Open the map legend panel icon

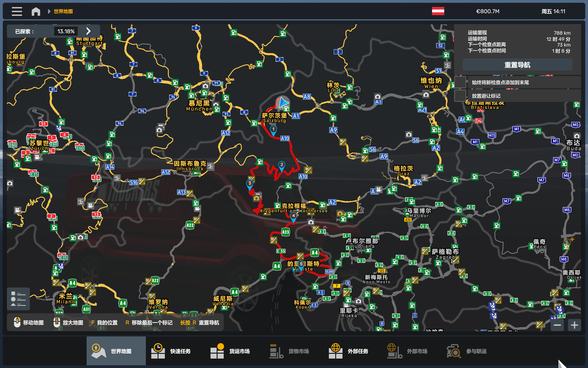[18, 299]
